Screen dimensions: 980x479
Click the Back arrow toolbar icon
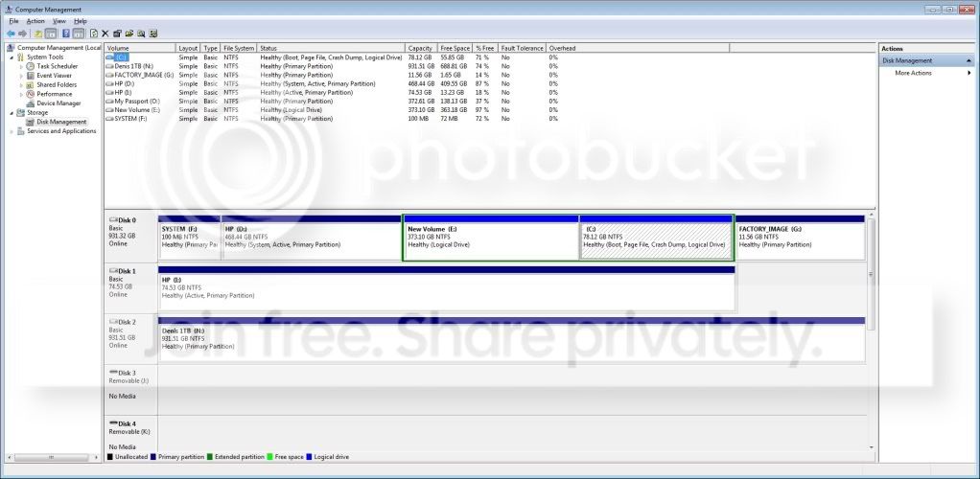(11, 34)
